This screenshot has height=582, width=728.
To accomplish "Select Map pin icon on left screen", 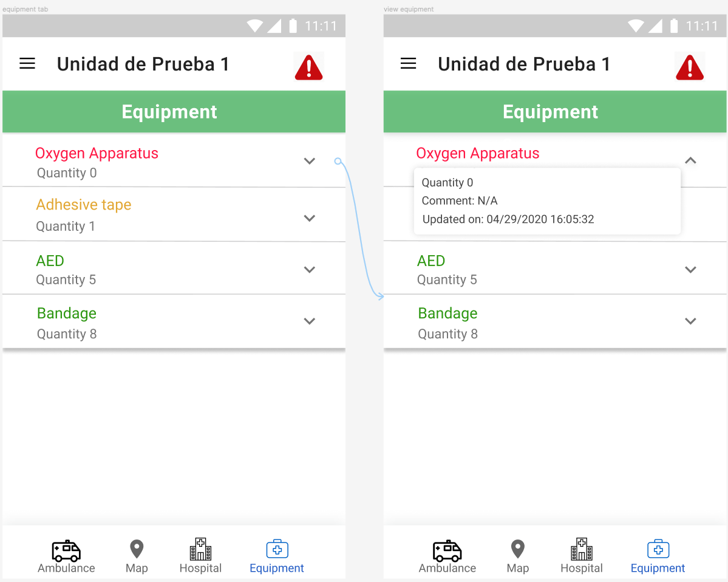I will click(x=137, y=549).
